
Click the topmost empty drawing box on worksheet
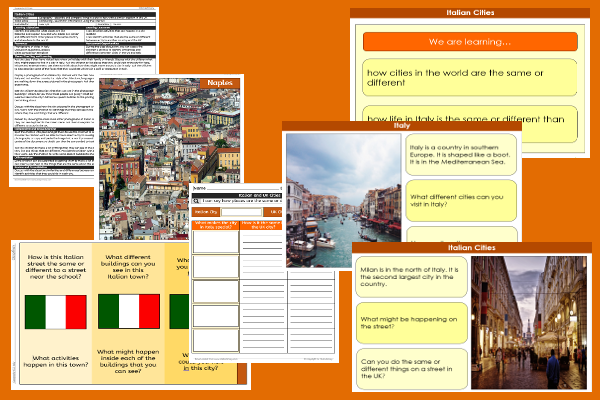pos(216,242)
